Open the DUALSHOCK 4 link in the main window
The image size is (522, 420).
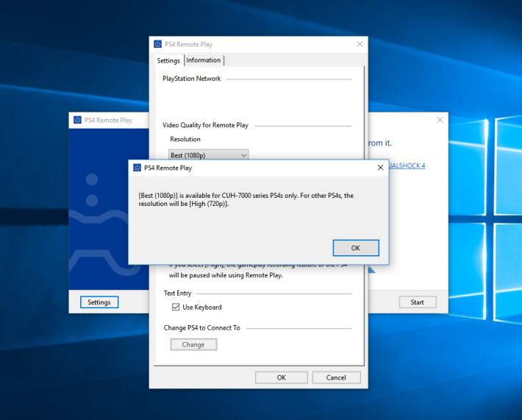pos(407,165)
